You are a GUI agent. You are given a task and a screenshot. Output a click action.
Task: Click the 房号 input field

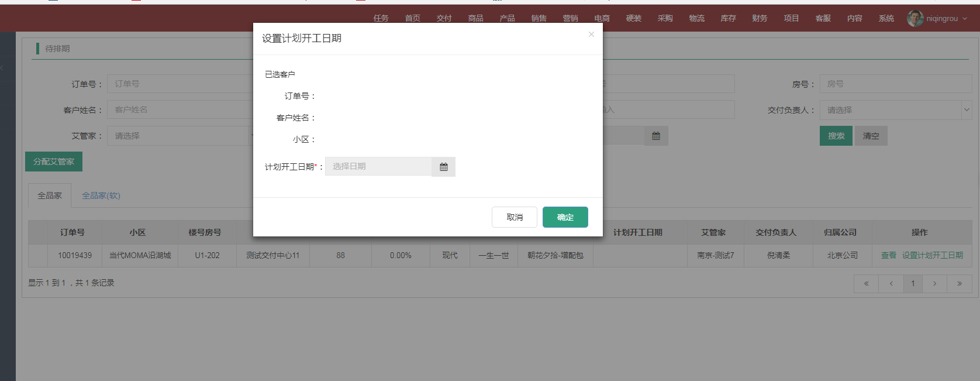895,84
